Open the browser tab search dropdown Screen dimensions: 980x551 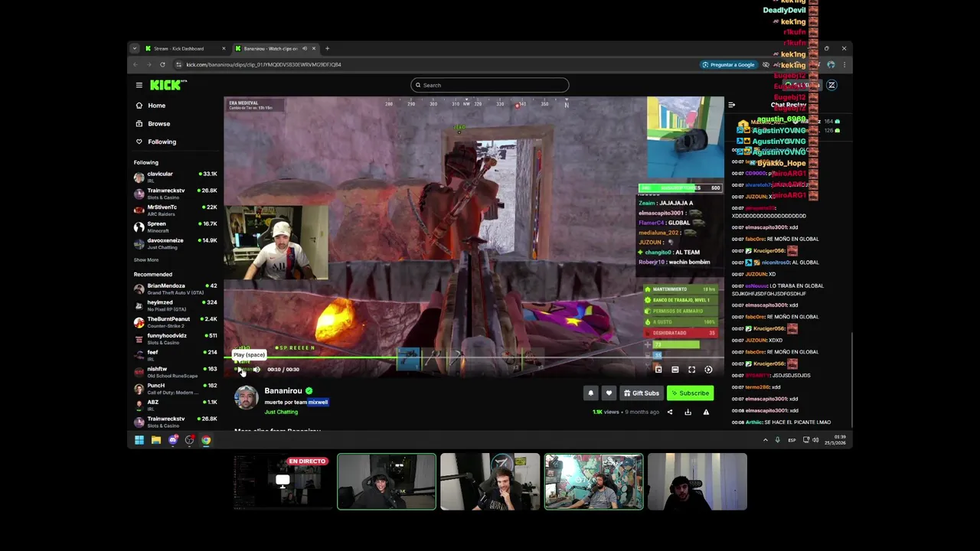click(x=134, y=48)
